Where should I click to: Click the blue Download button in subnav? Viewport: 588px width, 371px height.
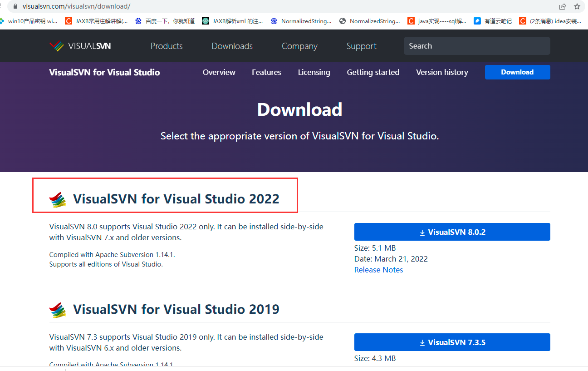coord(518,72)
